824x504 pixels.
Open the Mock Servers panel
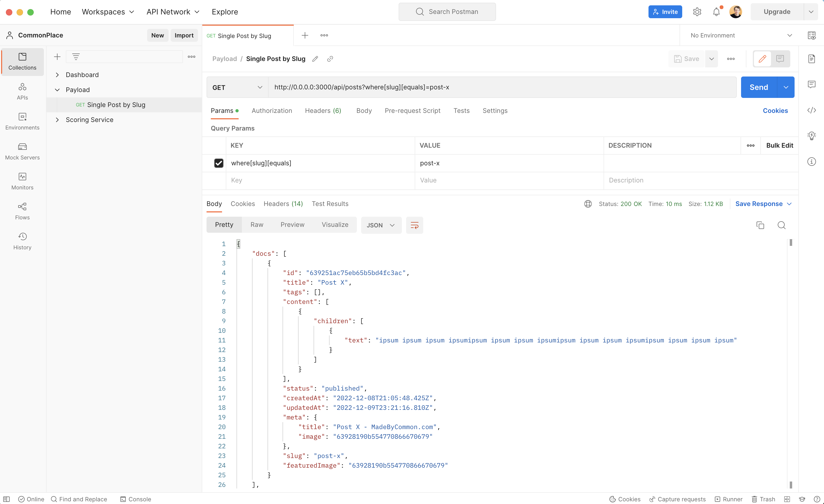(22, 151)
